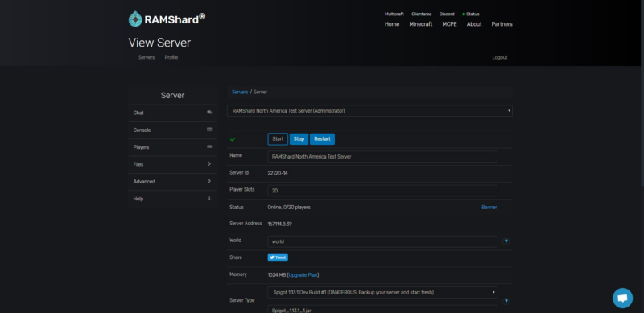Open the Server Type Spigot dropdown
This screenshot has height=313, width=644.
382,292
